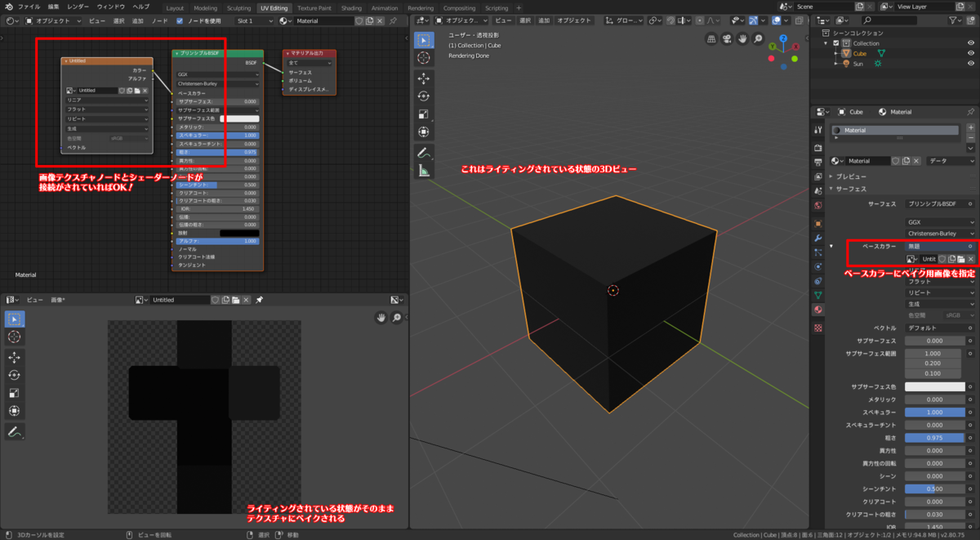
Task: Unlink image with X in ベースカラー row
Action: [x=970, y=258]
